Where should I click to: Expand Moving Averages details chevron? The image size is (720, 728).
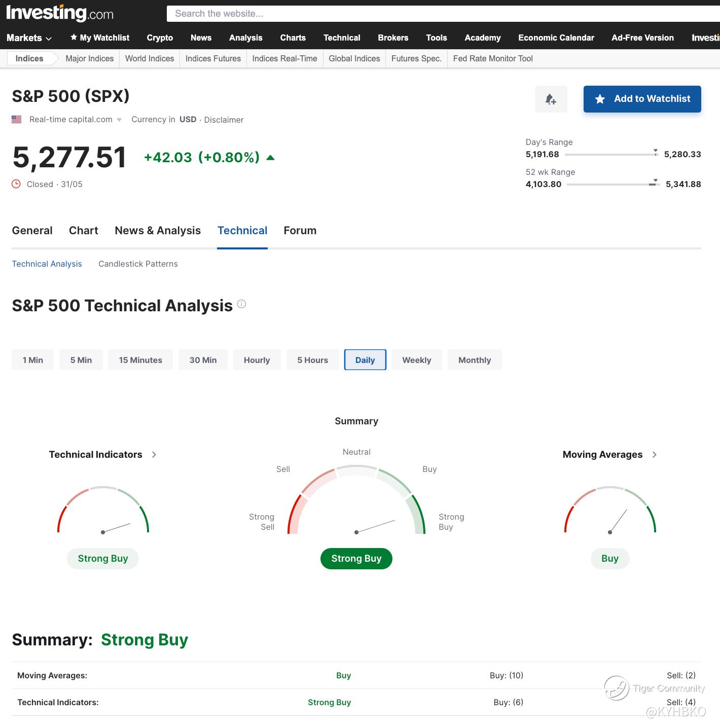coord(655,455)
